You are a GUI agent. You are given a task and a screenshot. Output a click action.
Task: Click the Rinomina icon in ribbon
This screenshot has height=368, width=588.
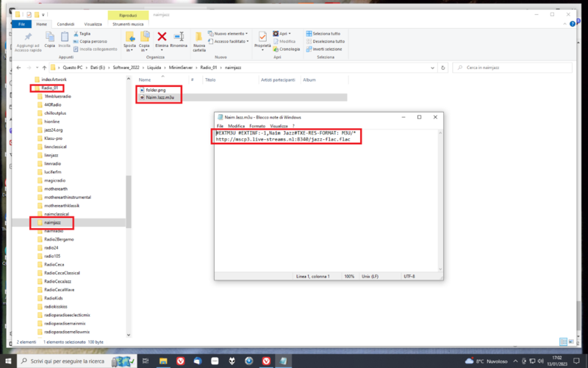[x=179, y=39]
